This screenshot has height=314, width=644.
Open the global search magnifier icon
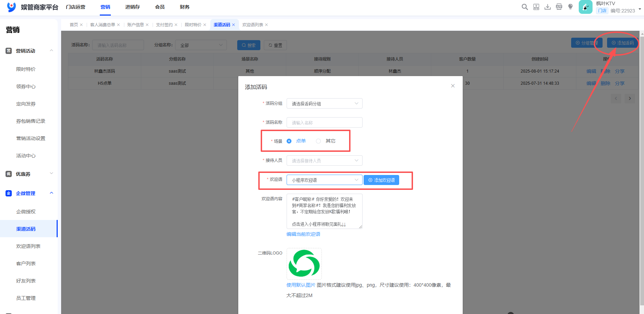click(x=525, y=7)
